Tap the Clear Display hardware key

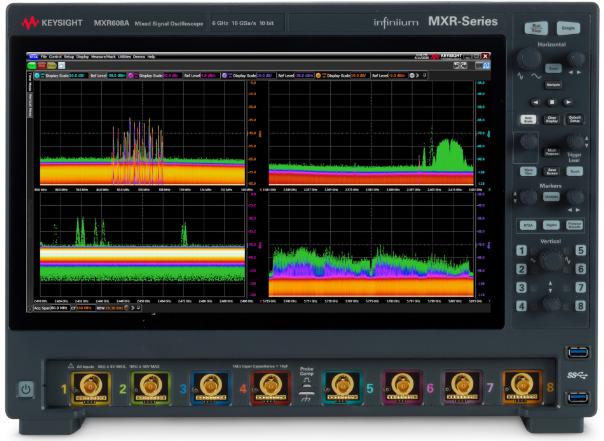[x=552, y=119]
